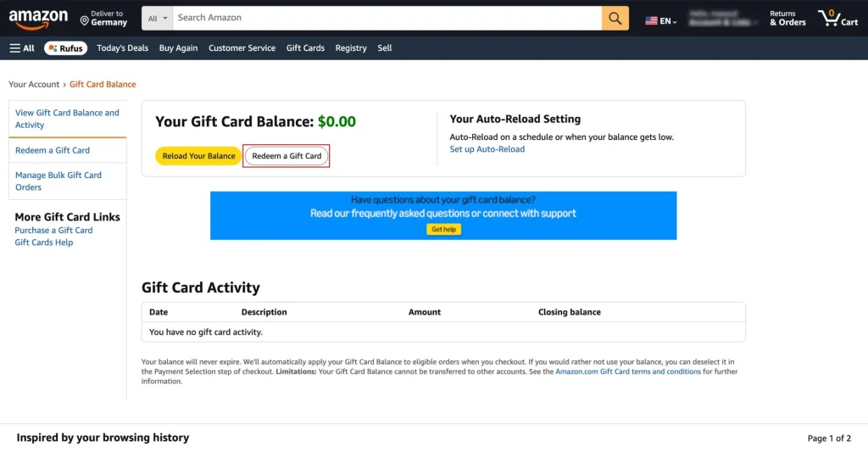This screenshot has width=868, height=457.
Task: Click Your Account breadcrumb
Action: [34, 84]
